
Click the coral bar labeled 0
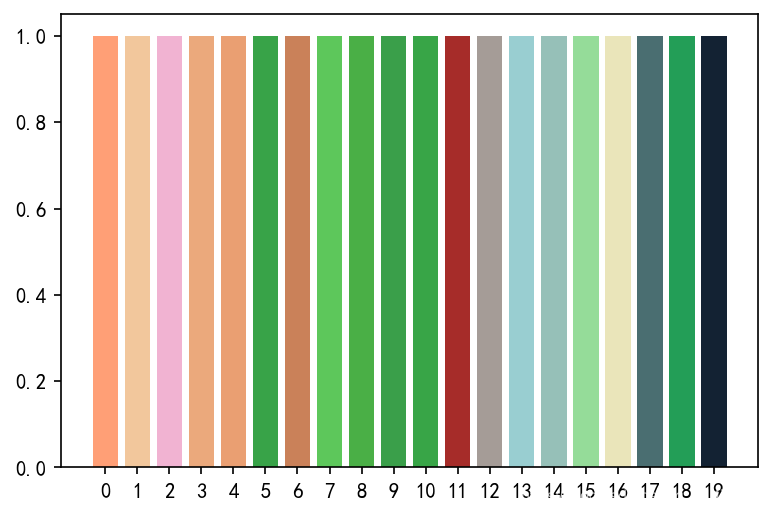(x=105, y=251)
